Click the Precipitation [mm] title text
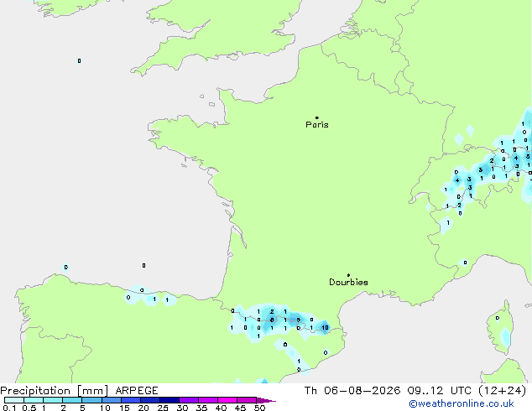 pyautogui.click(x=55, y=391)
